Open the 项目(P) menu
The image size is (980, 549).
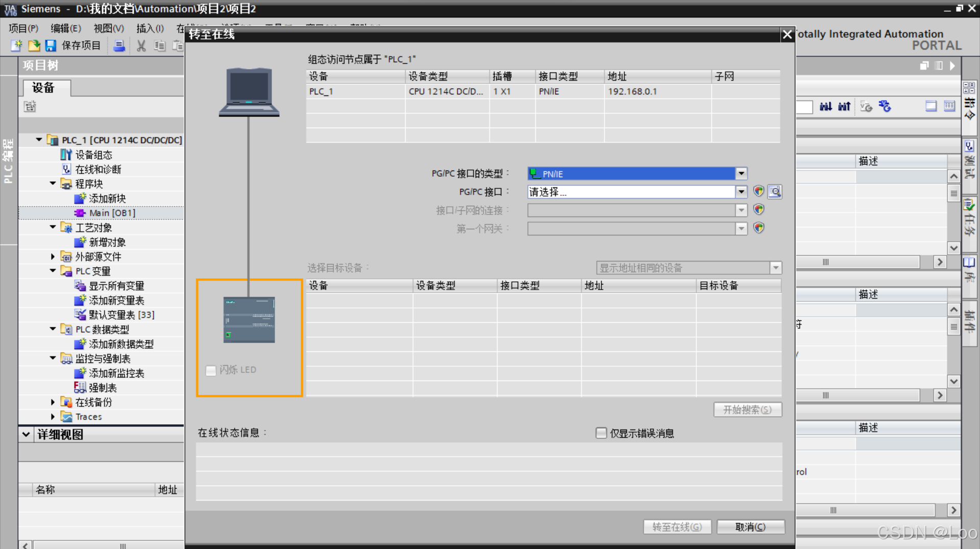coord(23,28)
